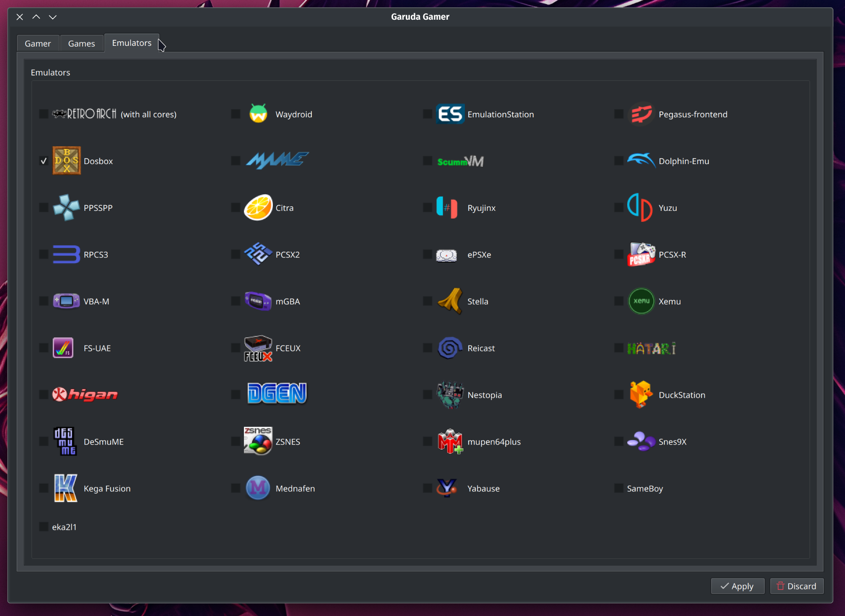Click the Reicast swirl icon
Viewport: 845px width, 616px height.
click(x=450, y=348)
